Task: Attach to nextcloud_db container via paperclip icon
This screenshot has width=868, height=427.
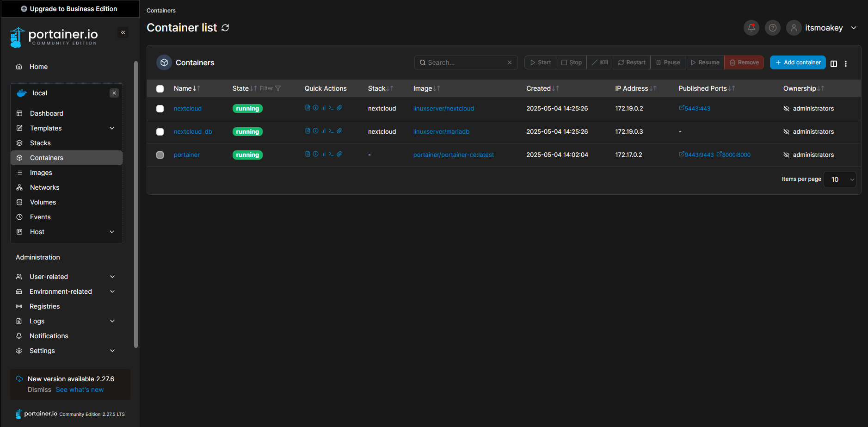Action: (339, 131)
